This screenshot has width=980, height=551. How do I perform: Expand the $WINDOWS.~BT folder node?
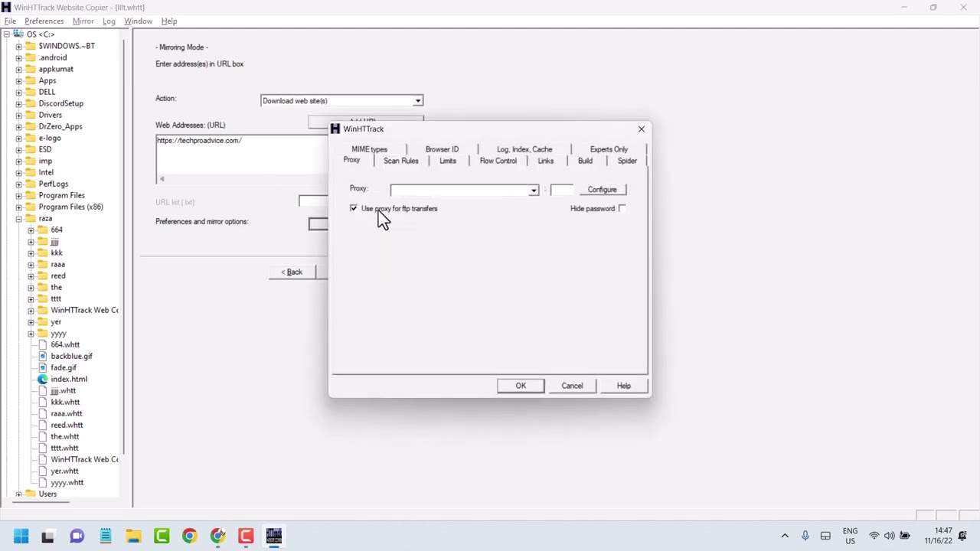pyautogui.click(x=19, y=46)
